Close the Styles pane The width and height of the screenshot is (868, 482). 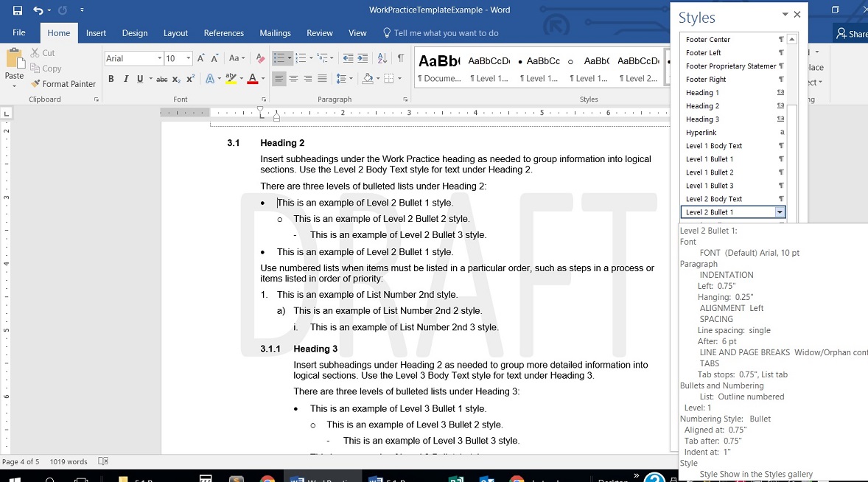[797, 15]
